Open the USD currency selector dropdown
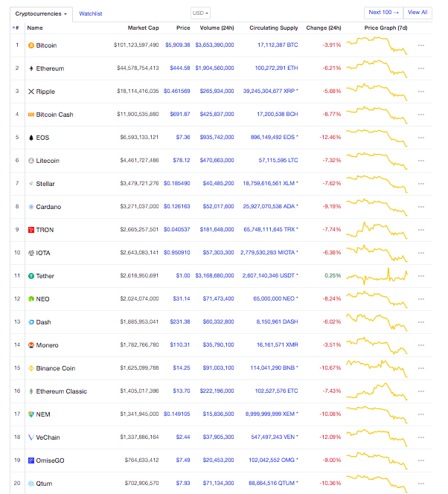 (x=200, y=13)
